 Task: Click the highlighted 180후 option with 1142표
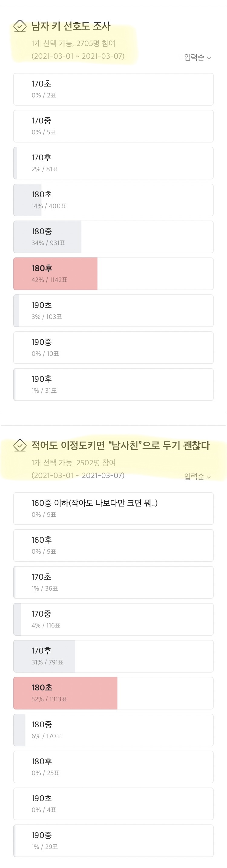[x=113, y=274]
